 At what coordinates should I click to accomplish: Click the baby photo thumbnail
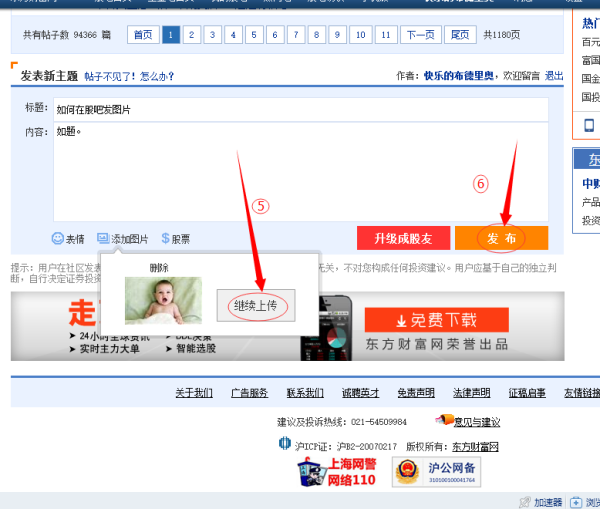coord(163,300)
